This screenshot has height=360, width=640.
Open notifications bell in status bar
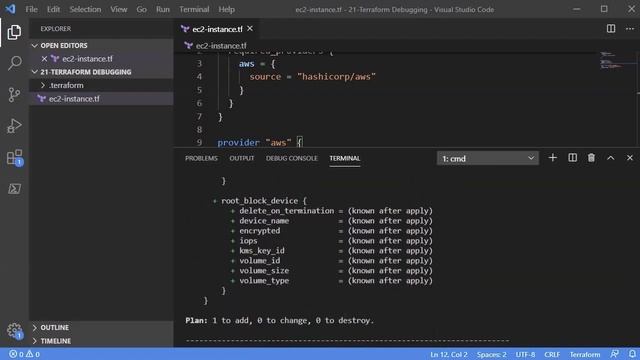click(632, 354)
